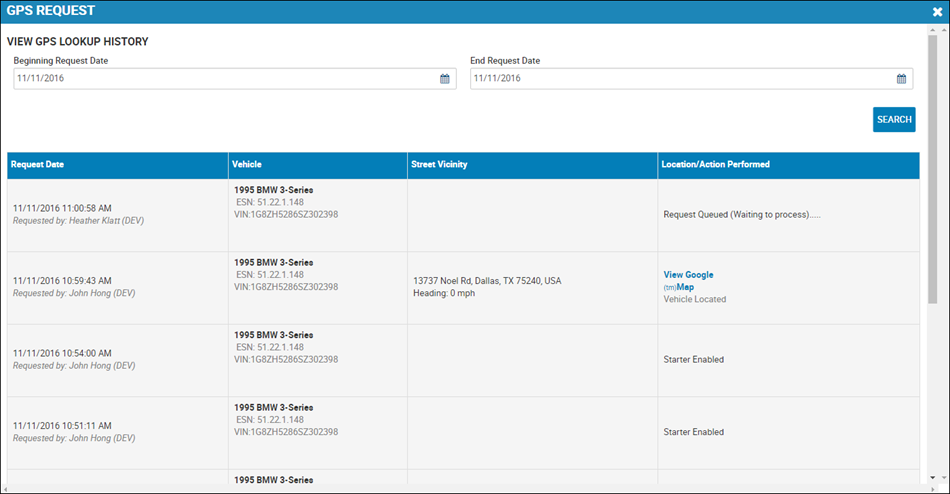Close the GPS Request dialog
950x494 pixels.
[x=937, y=12]
